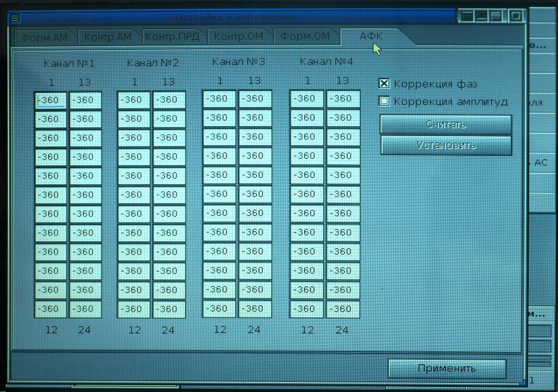Viewport: 558px width, 392px height.
Task: Select Канал №4 element 12 value field
Action: (x=307, y=309)
